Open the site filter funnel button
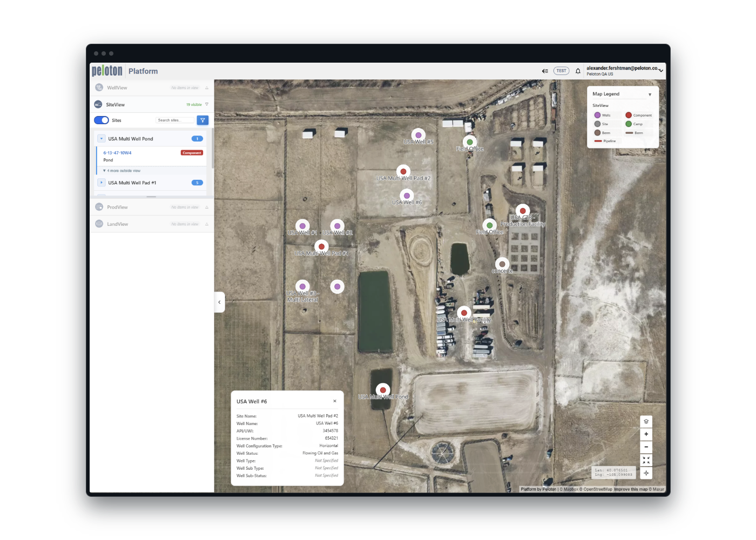This screenshot has width=756, height=540. click(202, 120)
